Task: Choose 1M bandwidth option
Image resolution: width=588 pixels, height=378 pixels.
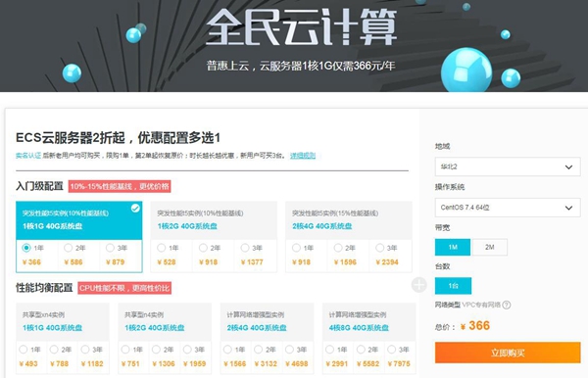Action: pyautogui.click(x=453, y=247)
